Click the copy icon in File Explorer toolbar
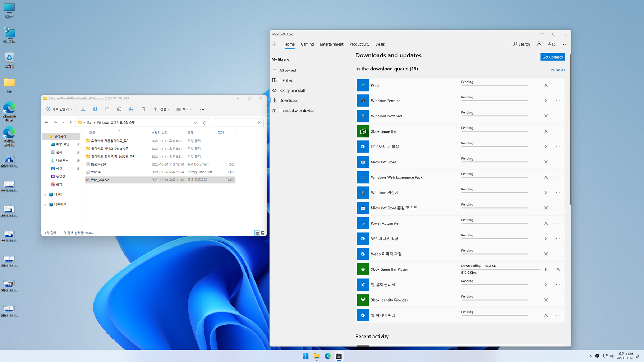Image resolution: width=644 pixels, height=362 pixels. (x=95, y=109)
